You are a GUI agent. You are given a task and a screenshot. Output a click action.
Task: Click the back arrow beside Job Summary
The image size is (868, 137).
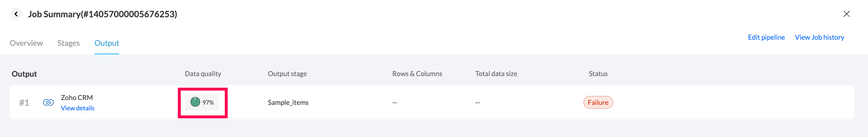tap(16, 14)
